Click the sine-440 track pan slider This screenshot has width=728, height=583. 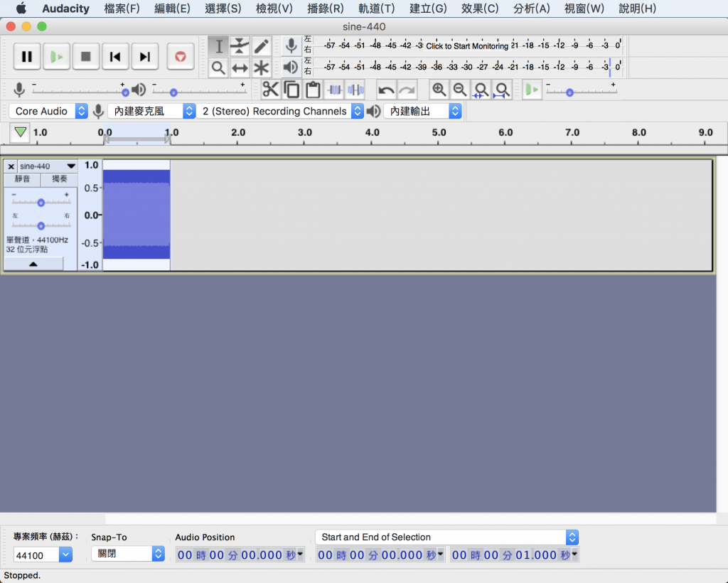pyautogui.click(x=41, y=225)
